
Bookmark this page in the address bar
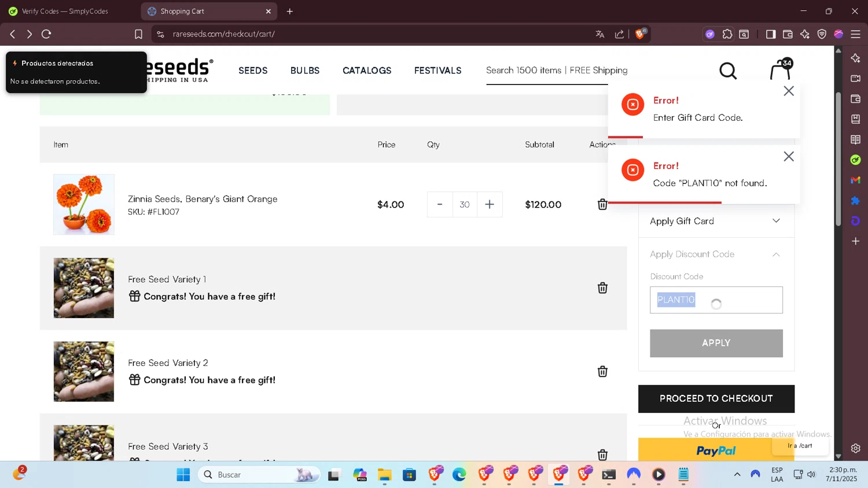pos(138,34)
